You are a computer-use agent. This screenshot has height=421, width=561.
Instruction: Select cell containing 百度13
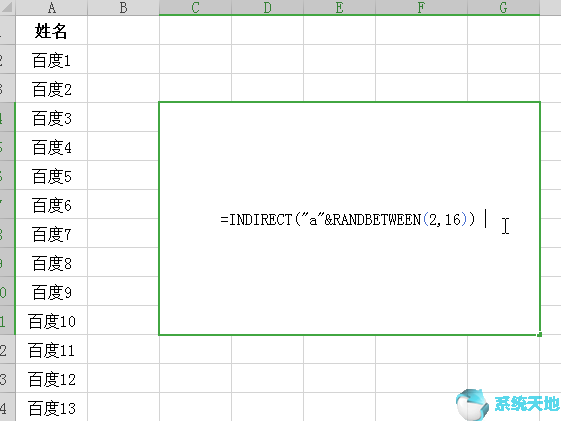tap(52, 407)
